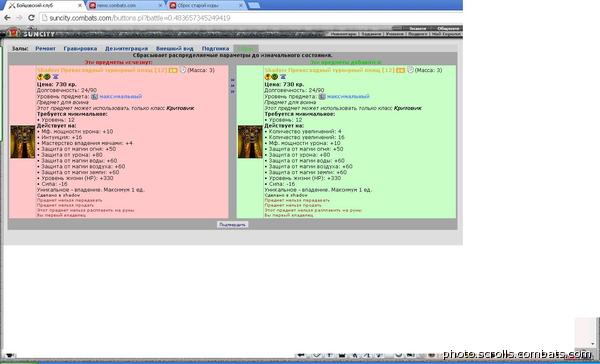The height and width of the screenshot is (364, 600).
Task: Open the Внешний вид hall
Action: point(174,49)
